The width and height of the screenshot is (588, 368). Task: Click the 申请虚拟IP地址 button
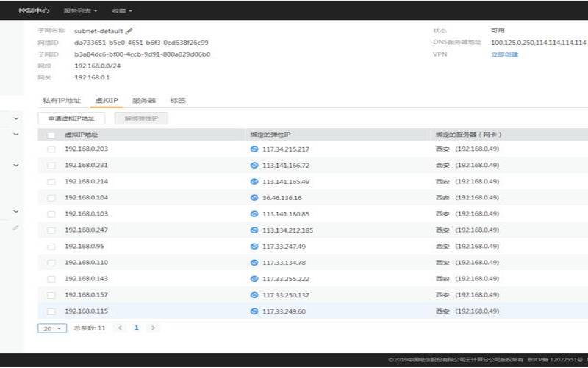coord(71,118)
